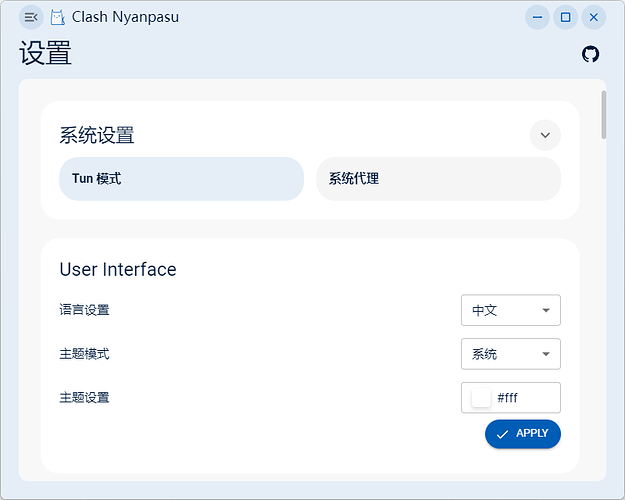The width and height of the screenshot is (625, 500).
Task: Toggle Tun 模式 on or off
Action: pos(182,179)
